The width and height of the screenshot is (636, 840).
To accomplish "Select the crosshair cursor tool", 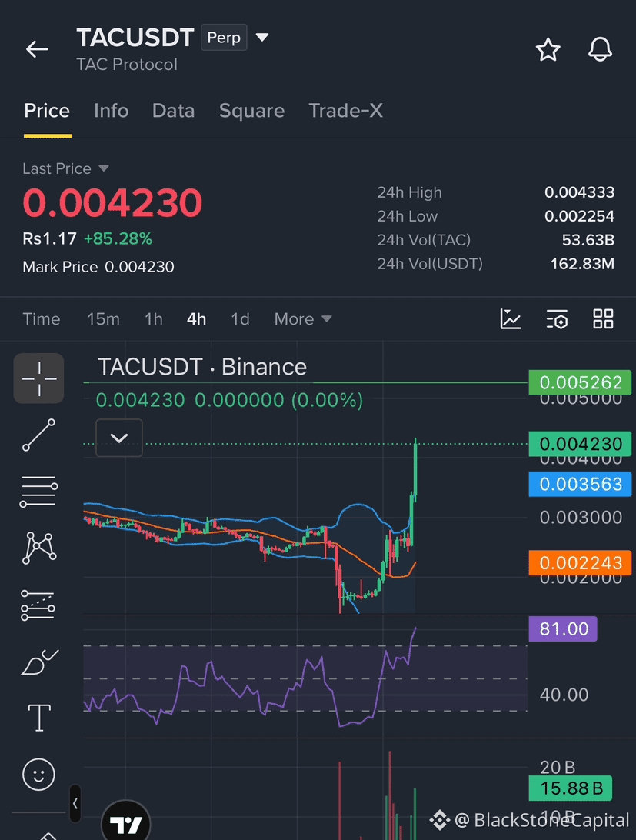I will point(38,378).
